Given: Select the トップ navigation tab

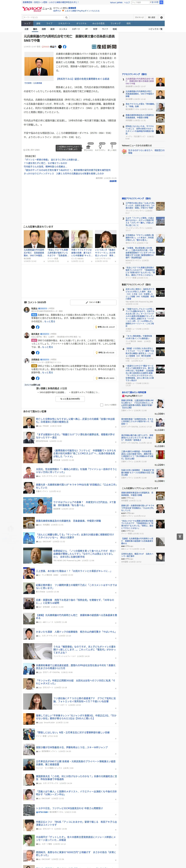Looking at the screenshot, I should (x=27, y=24).
